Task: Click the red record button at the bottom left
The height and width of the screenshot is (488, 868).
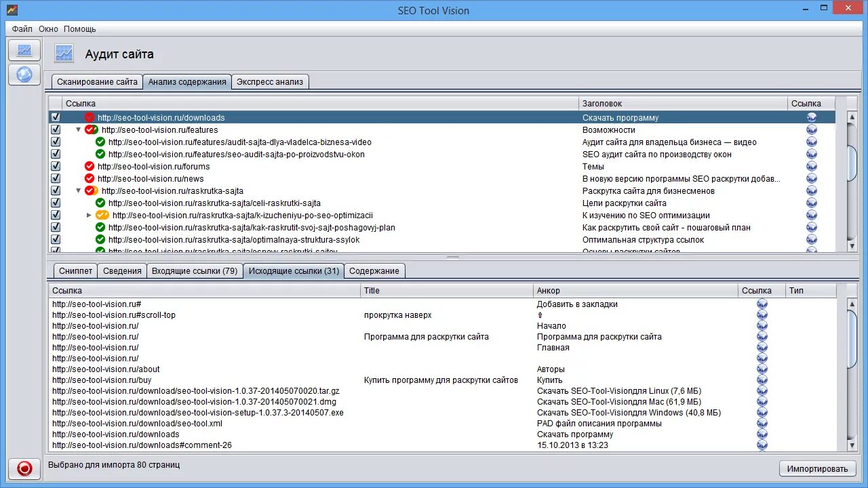Action: (24, 468)
